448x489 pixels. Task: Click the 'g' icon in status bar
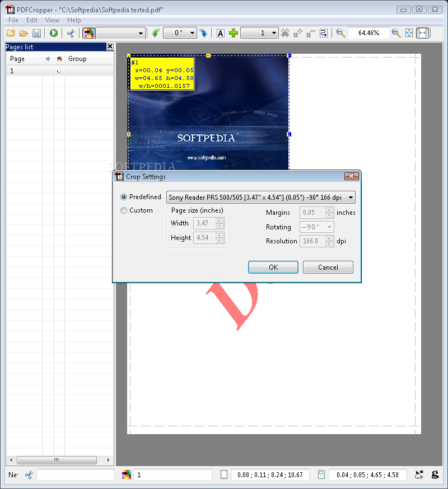coord(435,475)
